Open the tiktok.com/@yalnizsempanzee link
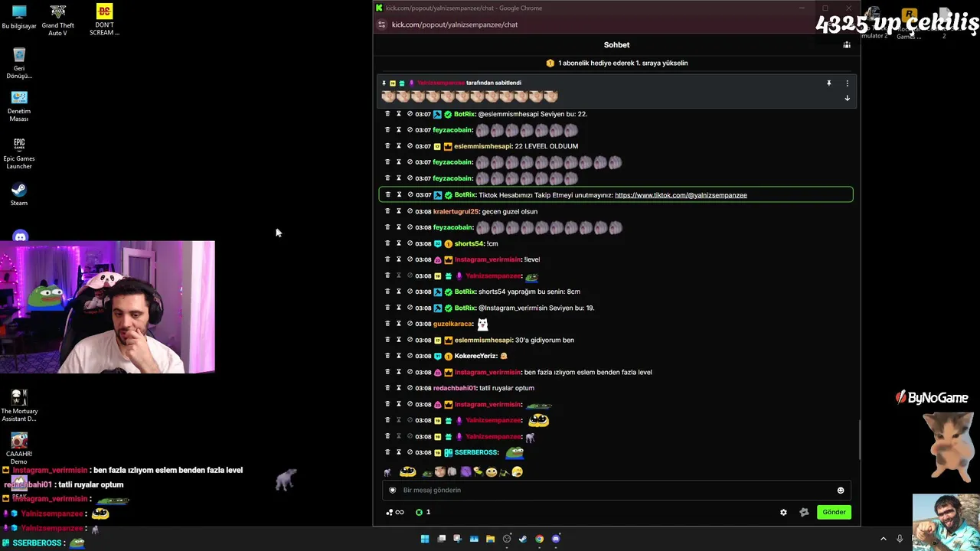This screenshot has width=980, height=551. pyautogui.click(x=681, y=195)
